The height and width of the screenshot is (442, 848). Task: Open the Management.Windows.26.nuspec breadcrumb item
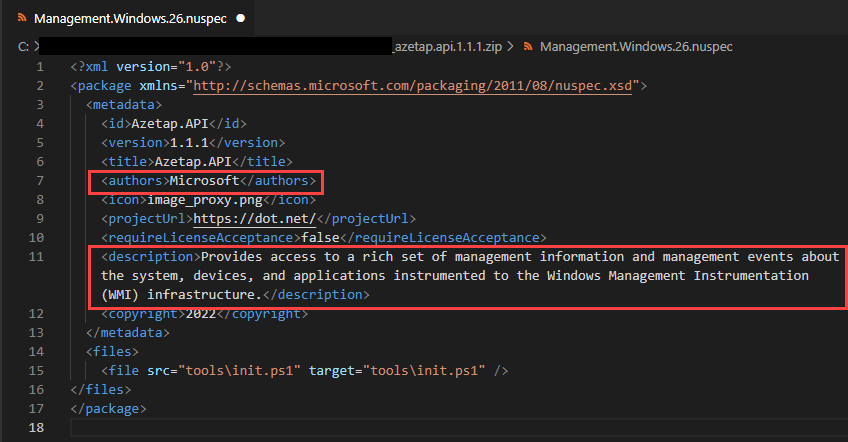coord(636,47)
